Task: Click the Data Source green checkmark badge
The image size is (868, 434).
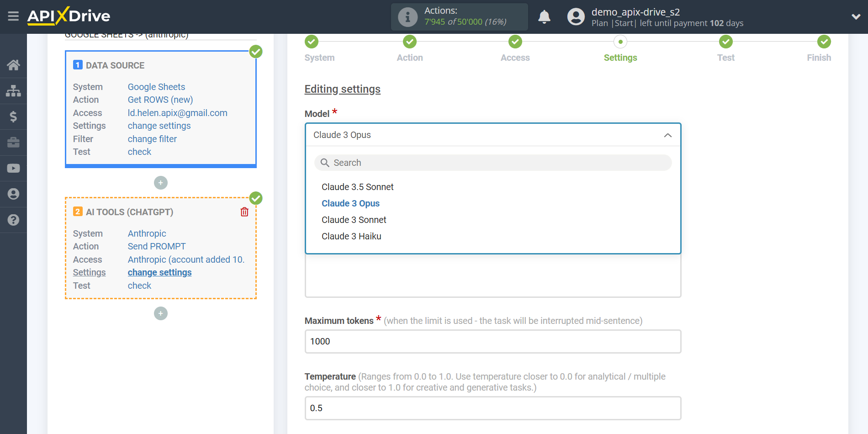Action: pyautogui.click(x=256, y=52)
